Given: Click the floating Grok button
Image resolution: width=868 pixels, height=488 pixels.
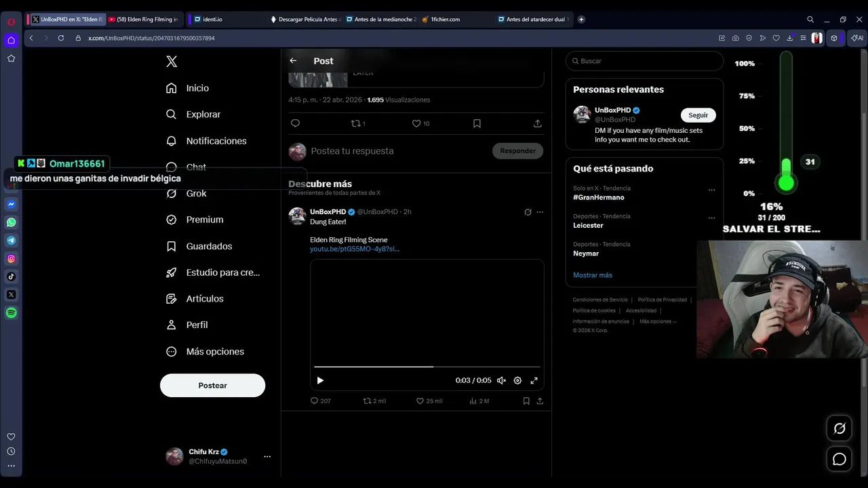Looking at the screenshot, I should (x=840, y=428).
